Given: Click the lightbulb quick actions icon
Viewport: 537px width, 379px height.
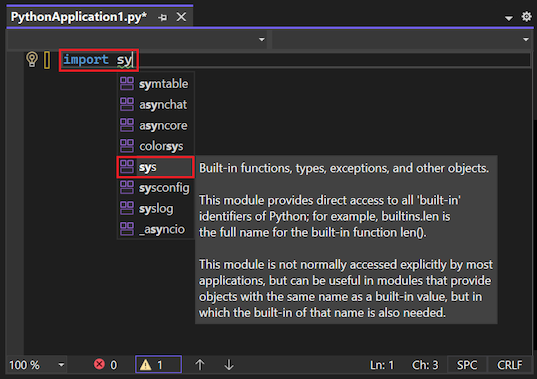Looking at the screenshot, I should [32, 59].
